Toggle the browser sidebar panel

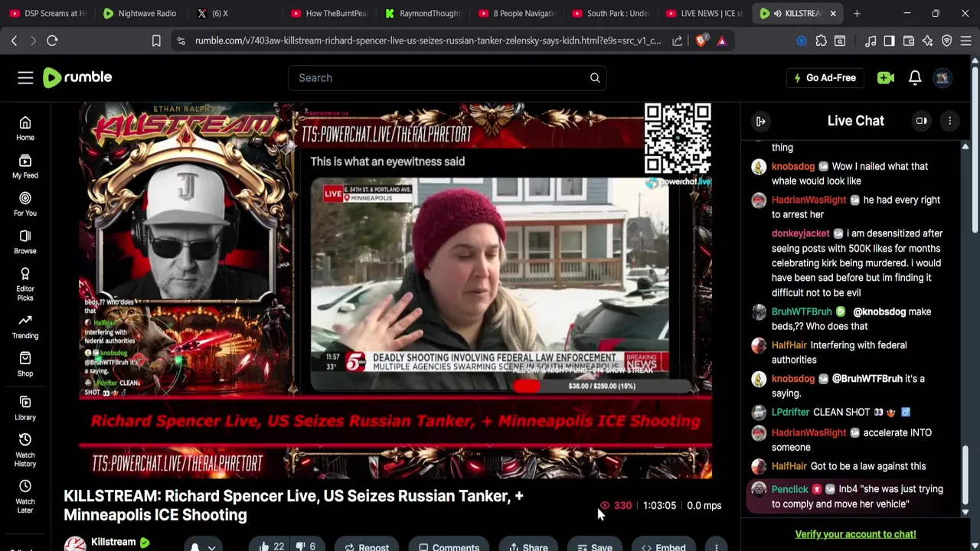pyautogui.click(x=889, y=41)
